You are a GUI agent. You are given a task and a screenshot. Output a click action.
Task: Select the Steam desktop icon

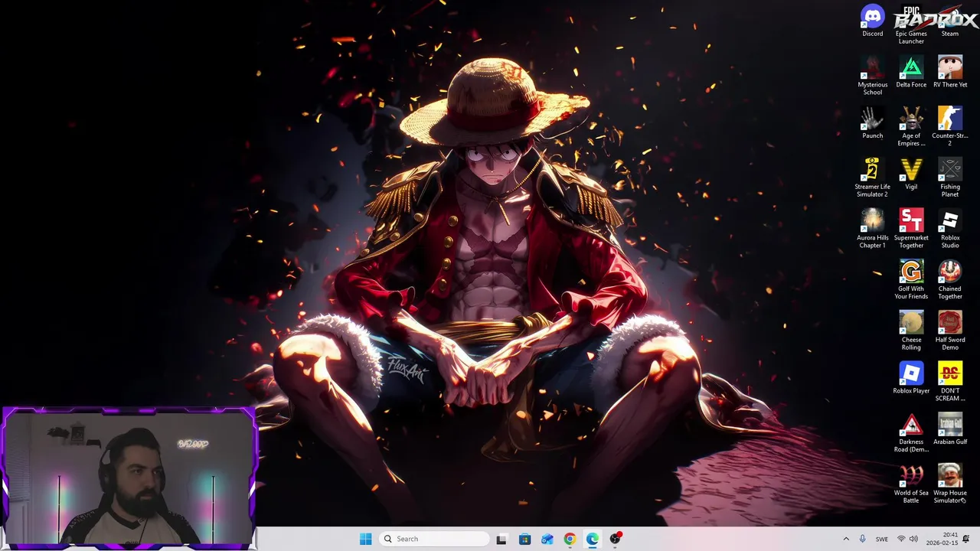tap(950, 21)
